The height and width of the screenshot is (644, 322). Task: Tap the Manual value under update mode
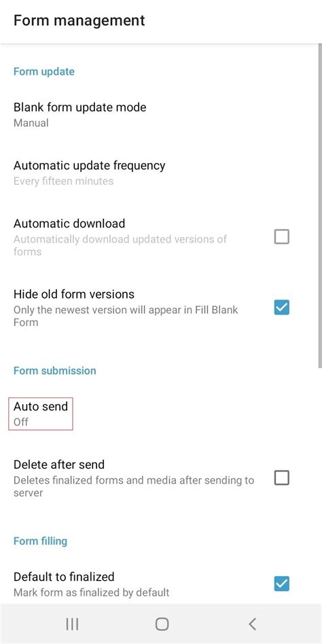coord(31,123)
